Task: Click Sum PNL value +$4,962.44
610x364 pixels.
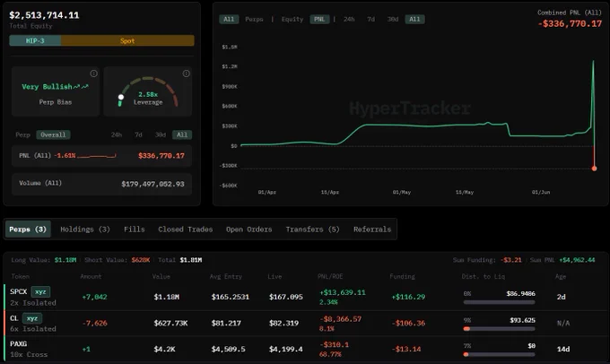Action: coord(577,260)
